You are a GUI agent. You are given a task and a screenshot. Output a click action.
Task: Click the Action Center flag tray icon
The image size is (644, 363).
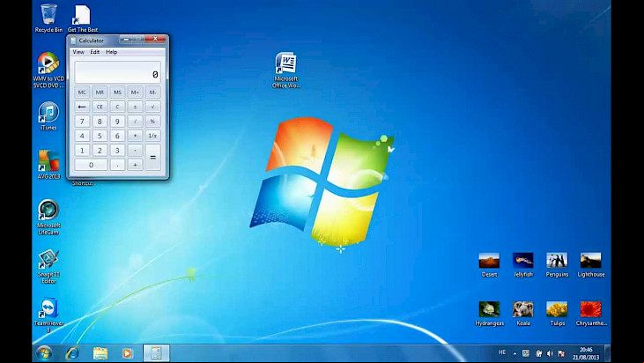point(561,353)
